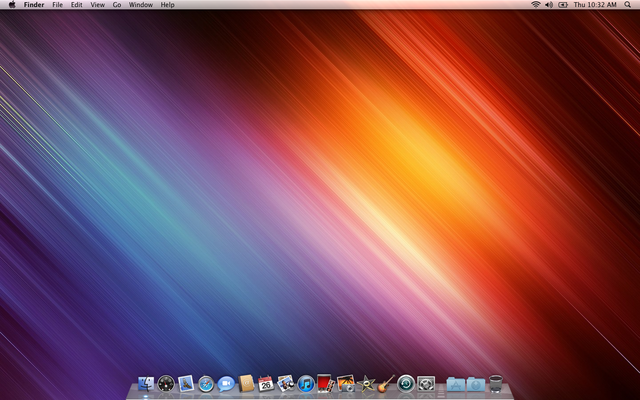Launch Photo Booth from the Dock
The width and height of the screenshot is (640, 400).
325,383
